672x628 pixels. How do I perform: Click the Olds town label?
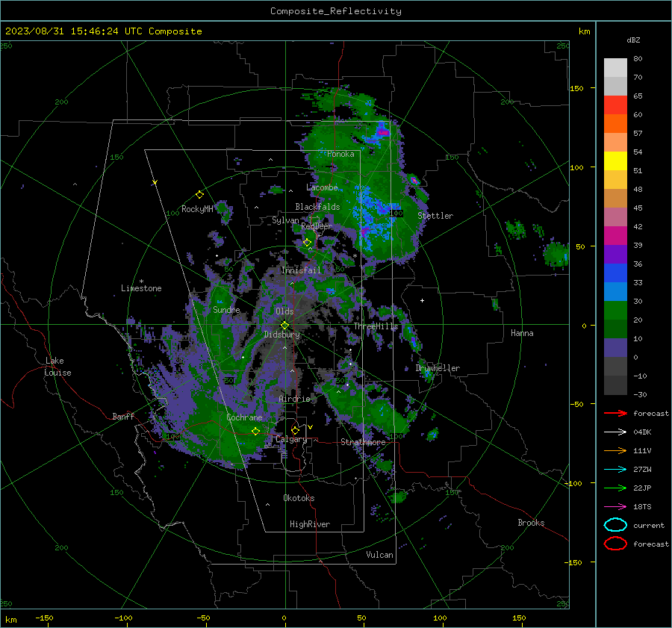pos(284,311)
